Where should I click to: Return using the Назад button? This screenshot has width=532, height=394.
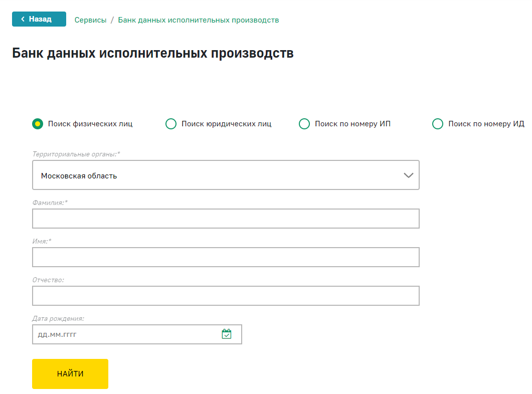pos(39,19)
